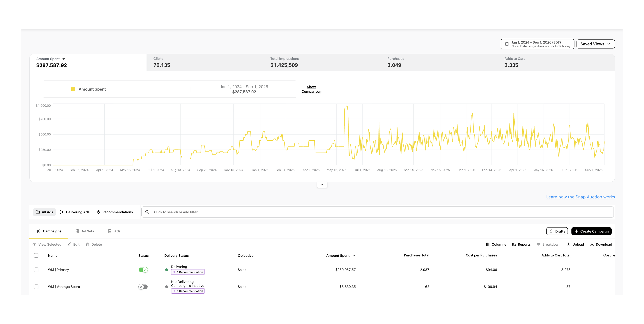Click the Purchases Total column header
644x324 pixels.
pos(416,255)
